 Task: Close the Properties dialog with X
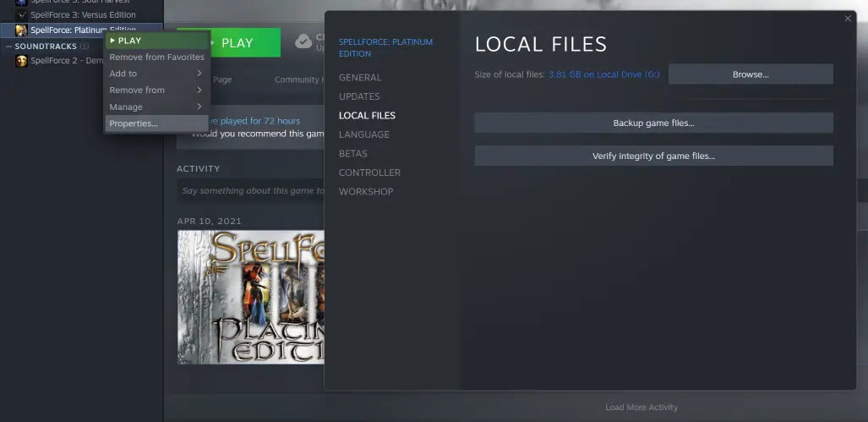[848, 19]
